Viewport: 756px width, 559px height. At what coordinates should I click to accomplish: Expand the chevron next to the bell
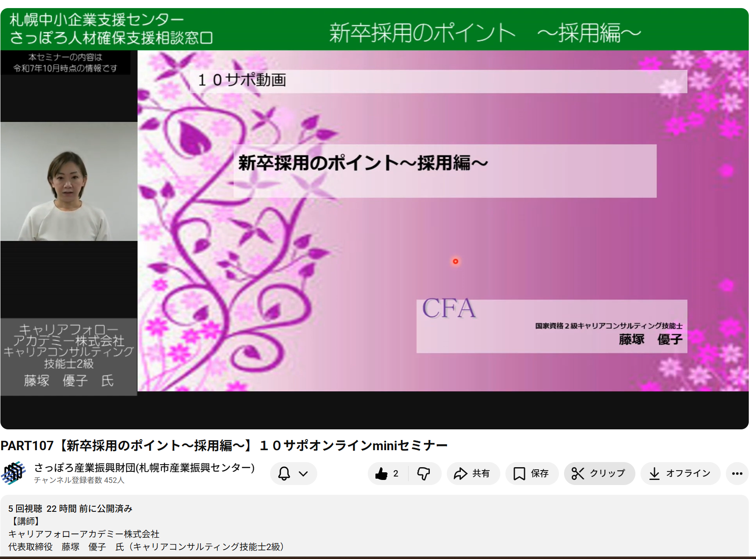tap(303, 474)
